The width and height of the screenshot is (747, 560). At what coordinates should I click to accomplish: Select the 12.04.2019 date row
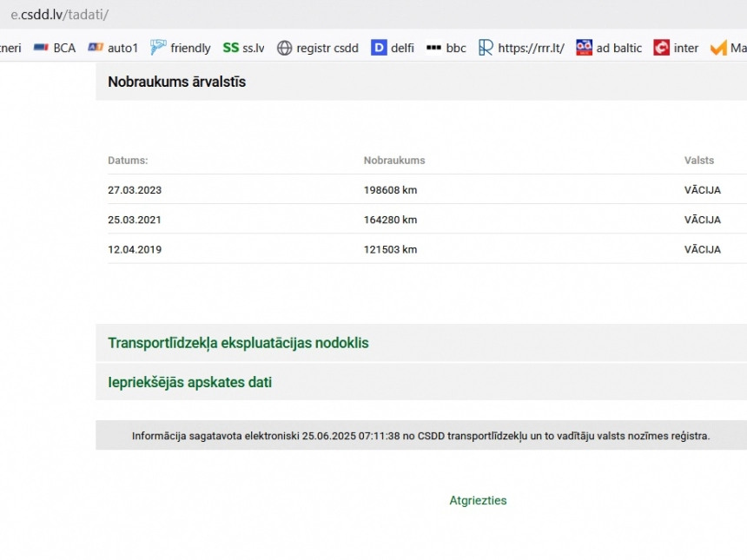pyautogui.click(x=135, y=249)
